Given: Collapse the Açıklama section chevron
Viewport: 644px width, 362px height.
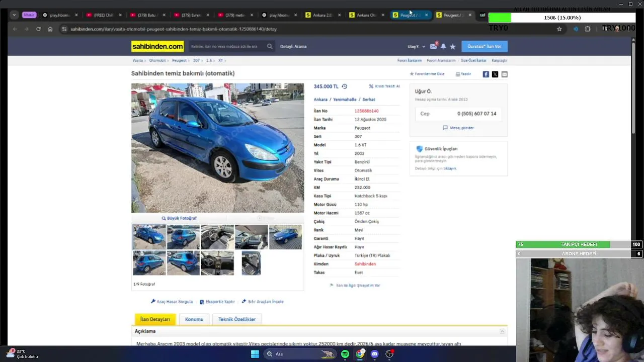Looking at the screenshot, I should tap(502, 331).
